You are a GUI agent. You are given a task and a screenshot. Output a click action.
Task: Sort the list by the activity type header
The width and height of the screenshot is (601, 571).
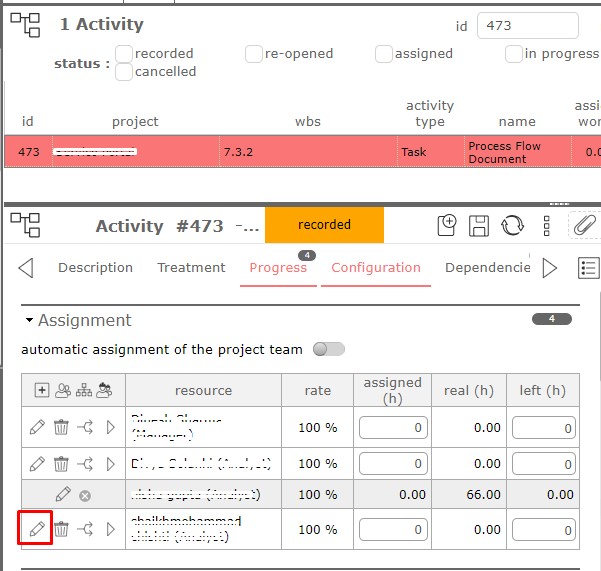[x=430, y=113]
